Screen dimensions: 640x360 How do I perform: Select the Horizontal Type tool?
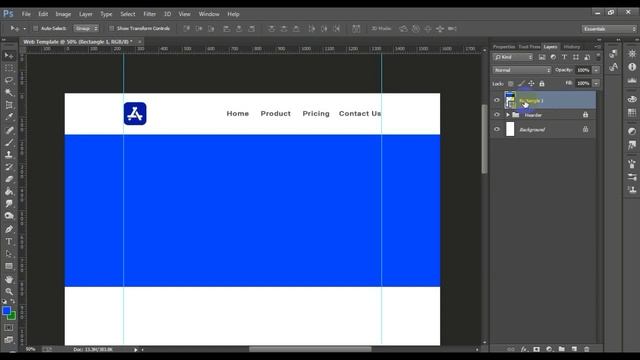[x=9, y=242]
